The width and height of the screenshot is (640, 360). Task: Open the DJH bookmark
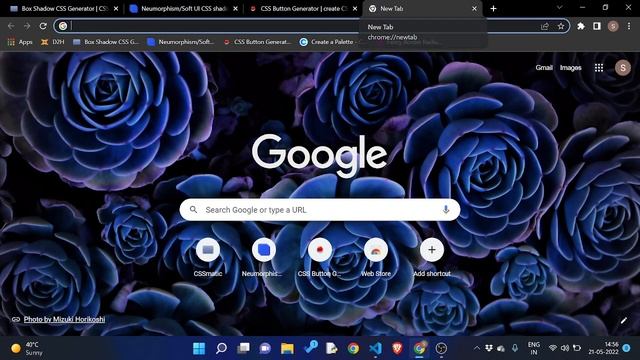(53, 42)
